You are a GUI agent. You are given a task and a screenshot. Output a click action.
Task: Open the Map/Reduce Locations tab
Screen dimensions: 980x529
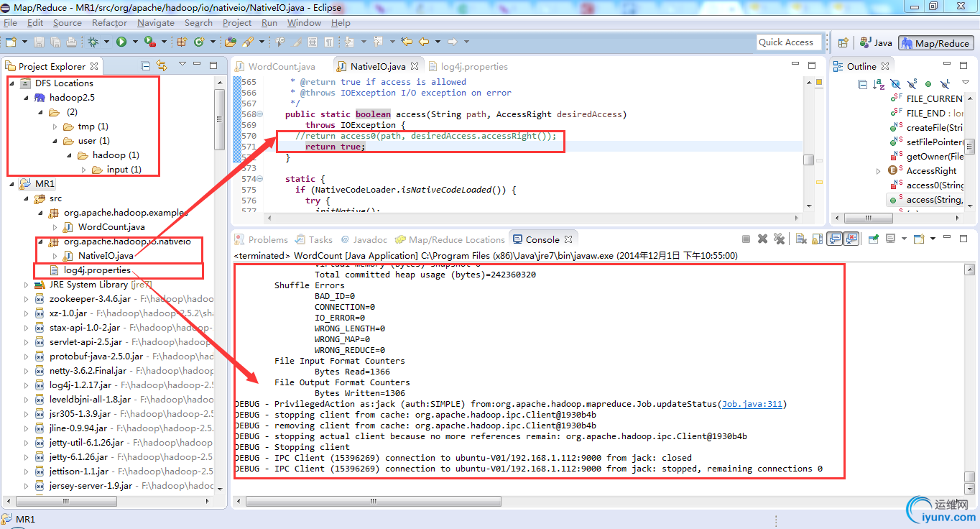(x=450, y=239)
